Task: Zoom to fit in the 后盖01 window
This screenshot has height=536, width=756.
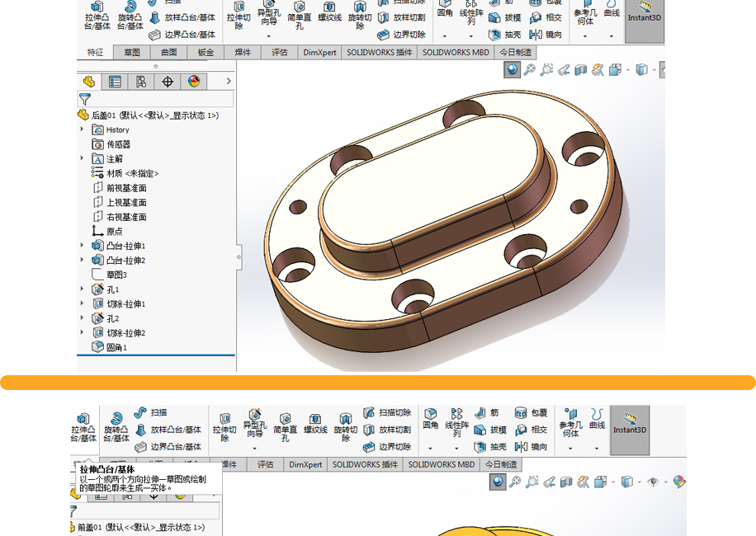Action: [529, 70]
